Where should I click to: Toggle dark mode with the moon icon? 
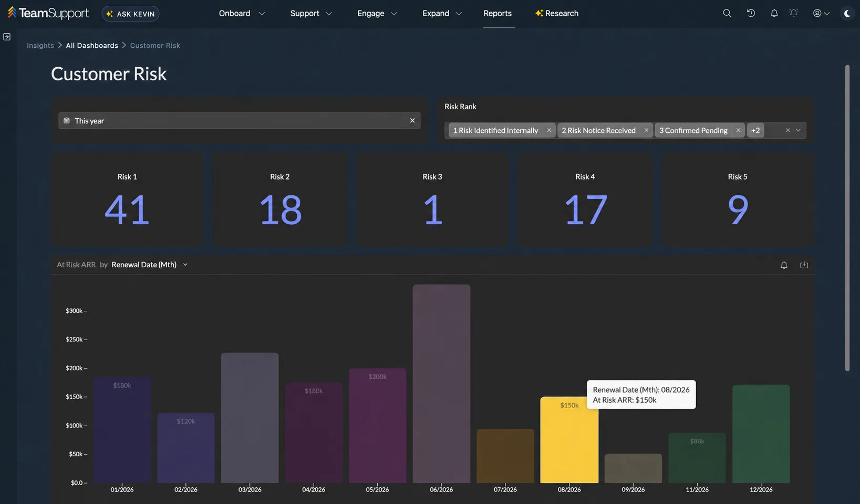coord(847,14)
